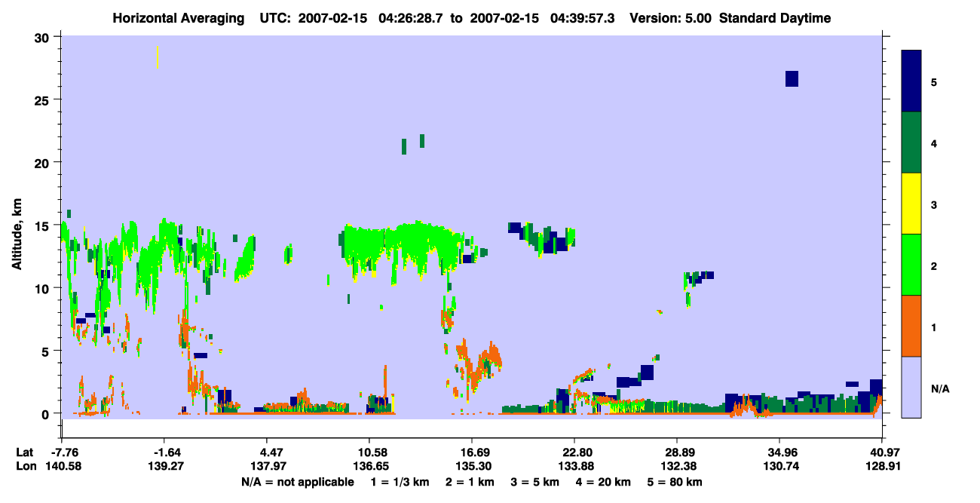Click the isolated dark blue square near 27 km

pyautogui.click(x=792, y=78)
